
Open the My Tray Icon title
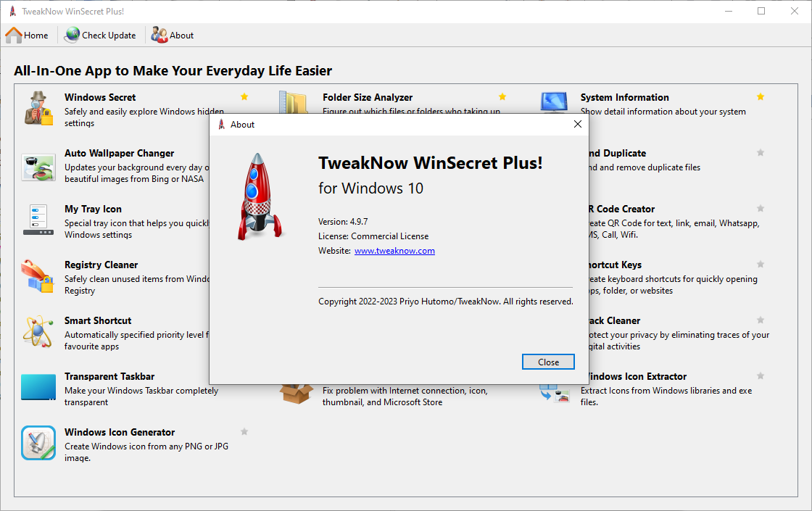tap(94, 209)
